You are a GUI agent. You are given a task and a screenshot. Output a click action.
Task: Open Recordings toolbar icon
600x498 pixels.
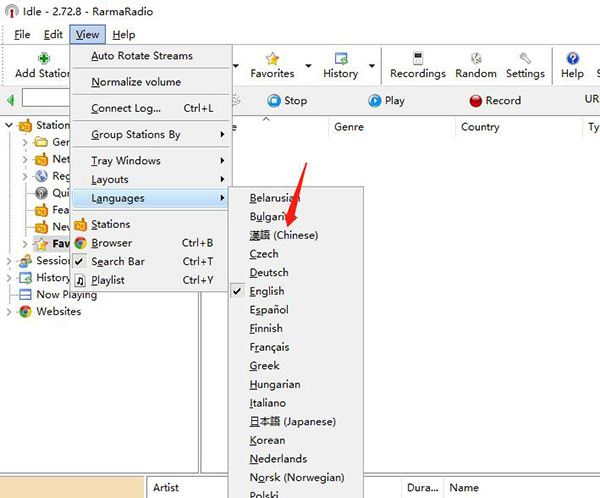tap(418, 59)
